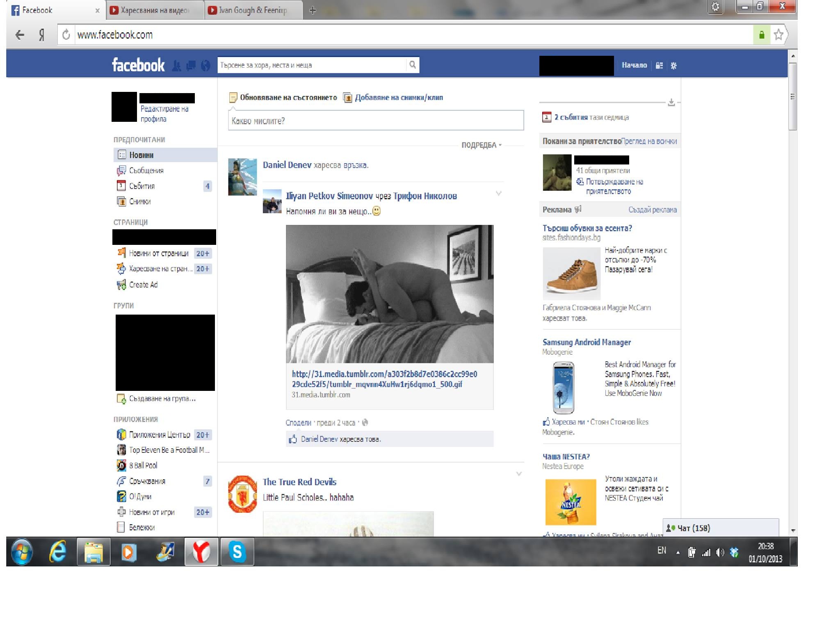Open Create Ad in sidebar
The height and width of the screenshot is (630, 840).
[143, 285]
